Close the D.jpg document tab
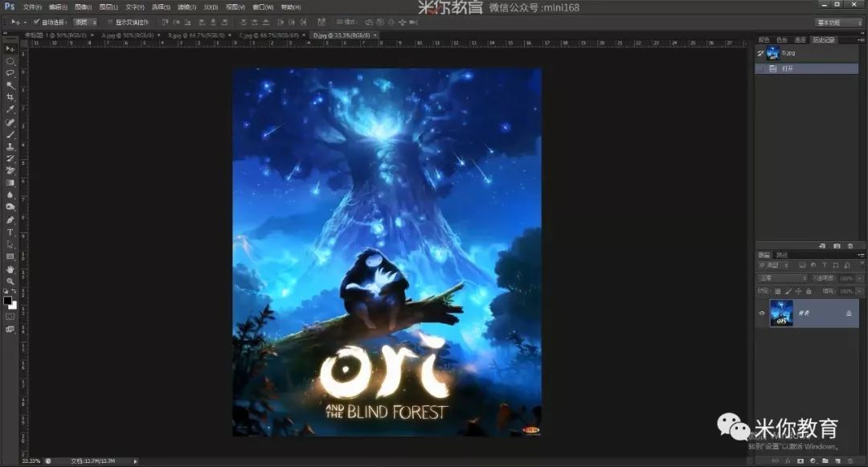This screenshot has width=868, height=467. pyautogui.click(x=375, y=35)
